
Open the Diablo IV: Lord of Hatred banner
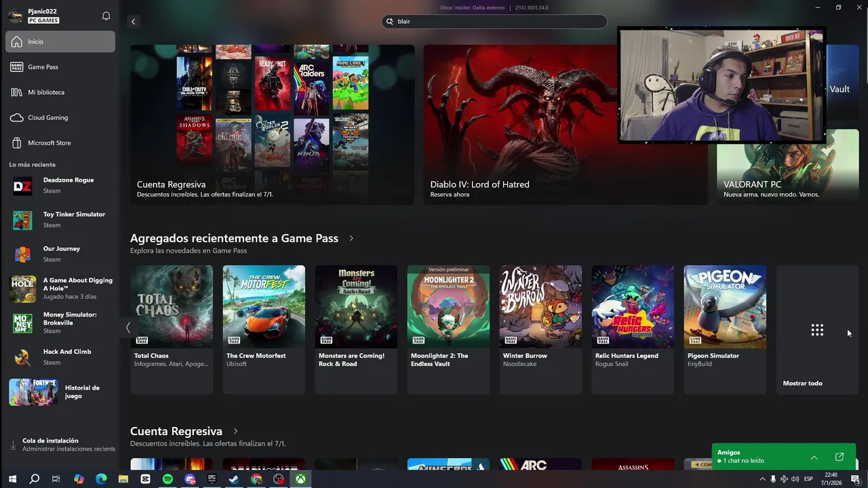566,125
